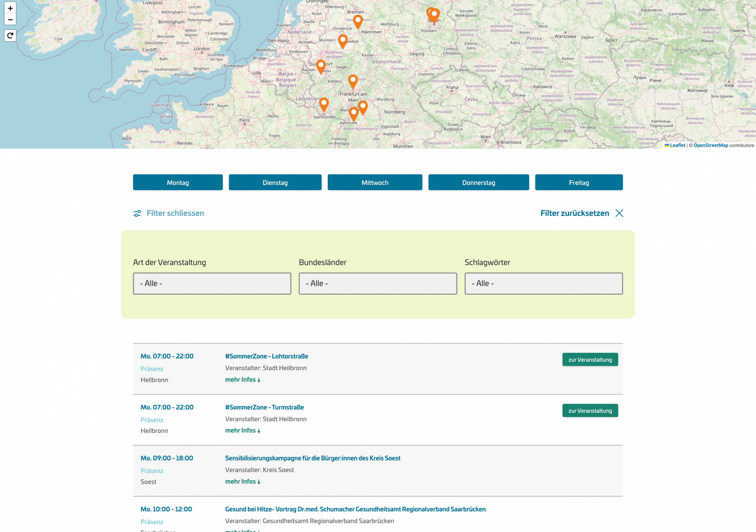Switch to the Freitag tab

tap(579, 182)
